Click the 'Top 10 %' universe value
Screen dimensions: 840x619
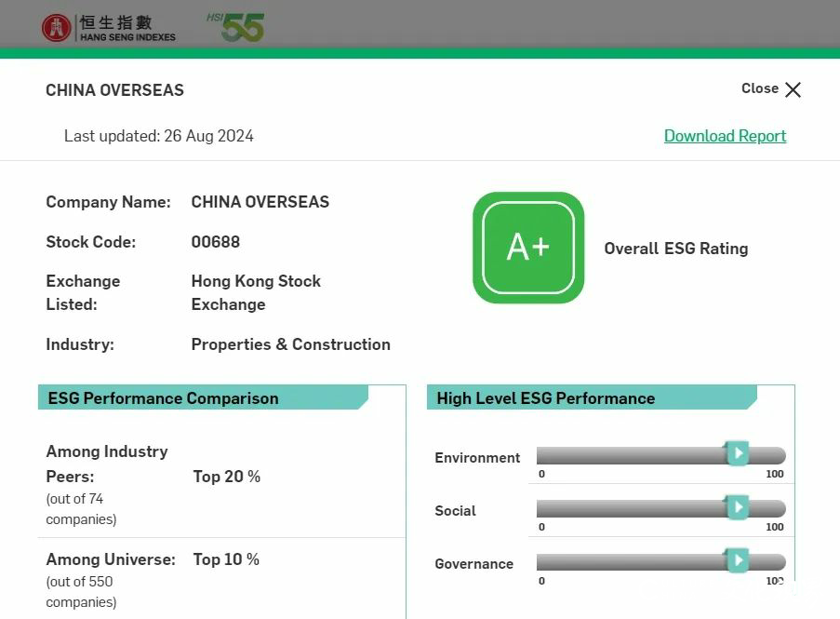pos(226,559)
